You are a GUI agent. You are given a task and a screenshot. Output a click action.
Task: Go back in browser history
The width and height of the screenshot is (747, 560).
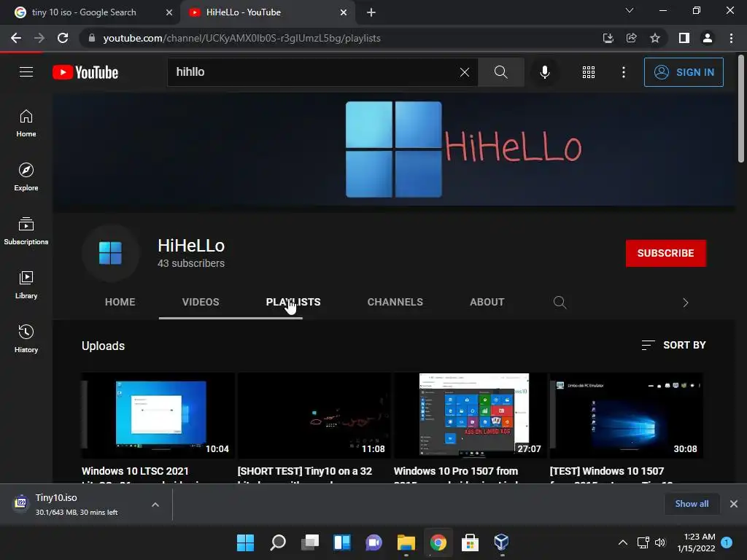tap(16, 38)
